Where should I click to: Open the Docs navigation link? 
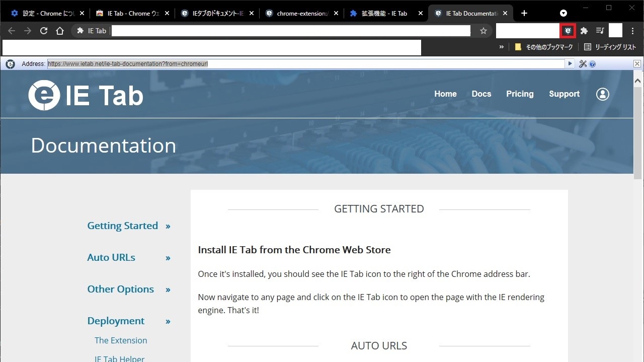(481, 94)
